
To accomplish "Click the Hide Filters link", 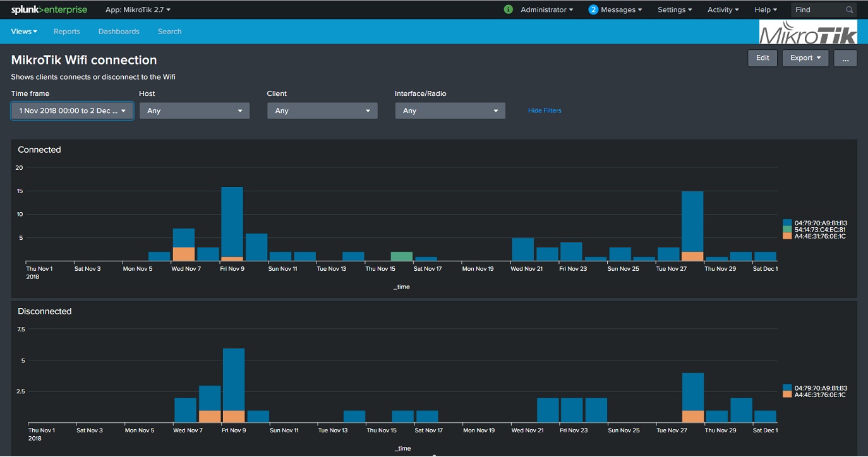I will (545, 110).
